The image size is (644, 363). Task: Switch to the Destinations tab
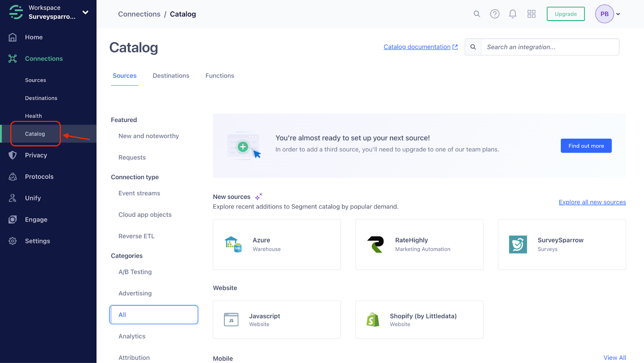click(171, 76)
